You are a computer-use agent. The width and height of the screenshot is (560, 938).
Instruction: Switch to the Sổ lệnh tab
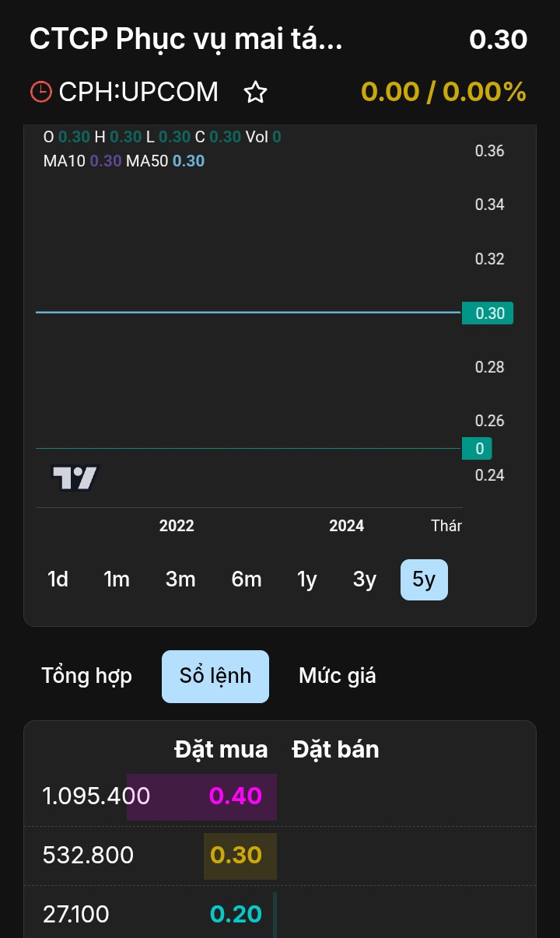215,676
